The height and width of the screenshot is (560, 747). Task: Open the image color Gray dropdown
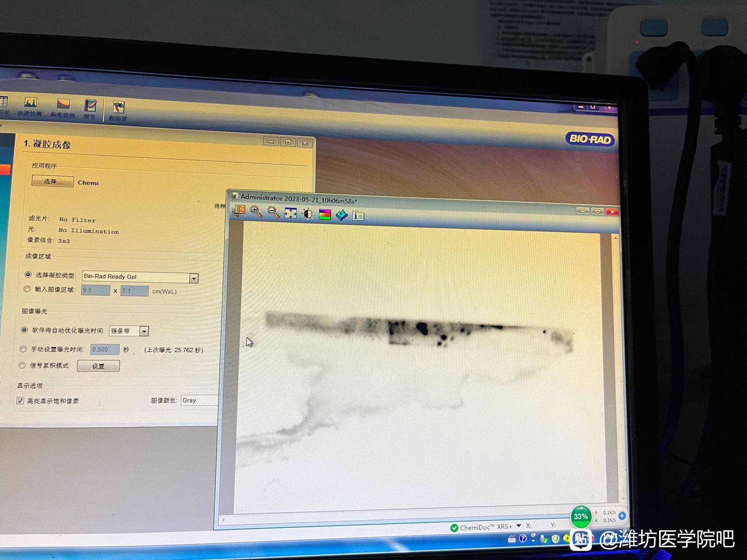(x=200, y=400)
